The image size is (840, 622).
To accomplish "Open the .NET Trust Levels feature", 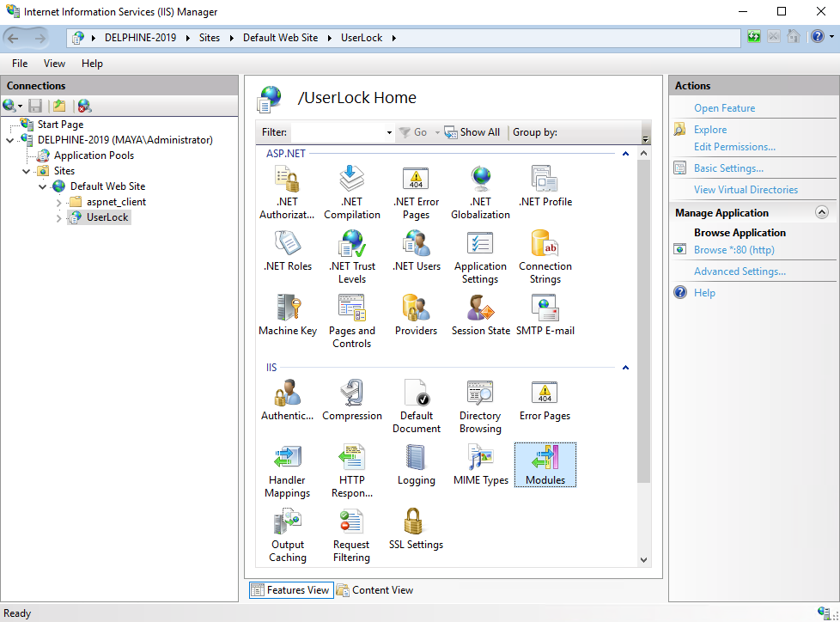I will coord(351,244).
